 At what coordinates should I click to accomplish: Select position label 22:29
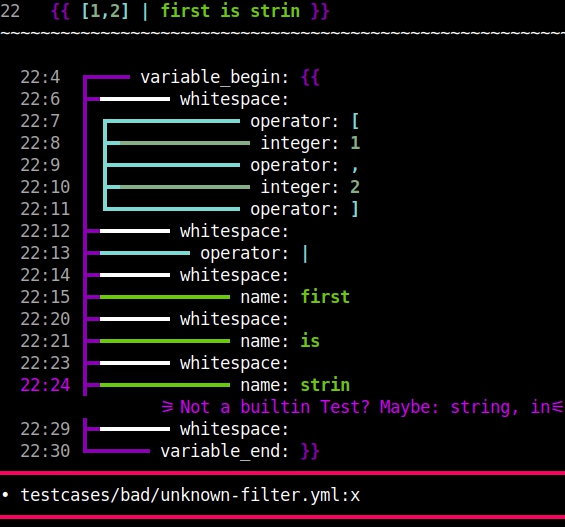click(45, 429)
